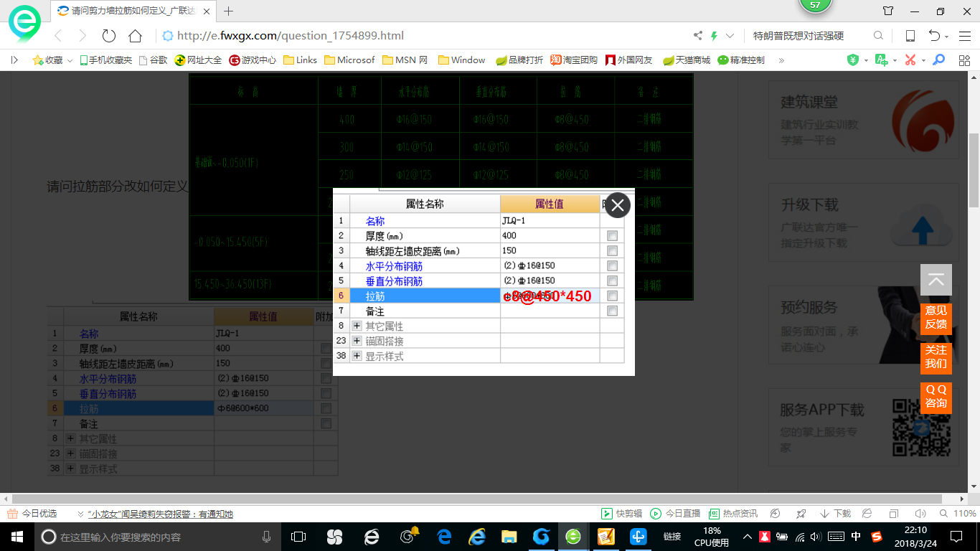
Task: Select the 名称 row in popup table
Action: click(479, 221)
